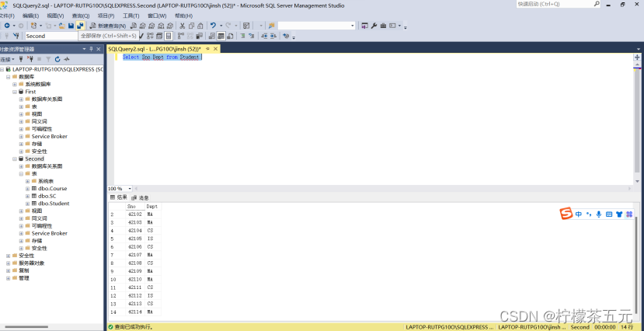Expand the dbo.Student table node

(x=27, y=204)
